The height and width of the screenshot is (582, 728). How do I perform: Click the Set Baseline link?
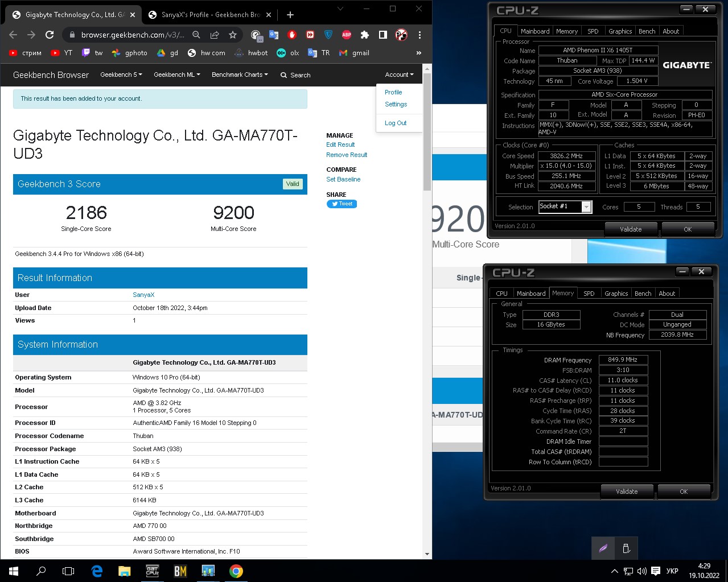(x=343, y=179)
